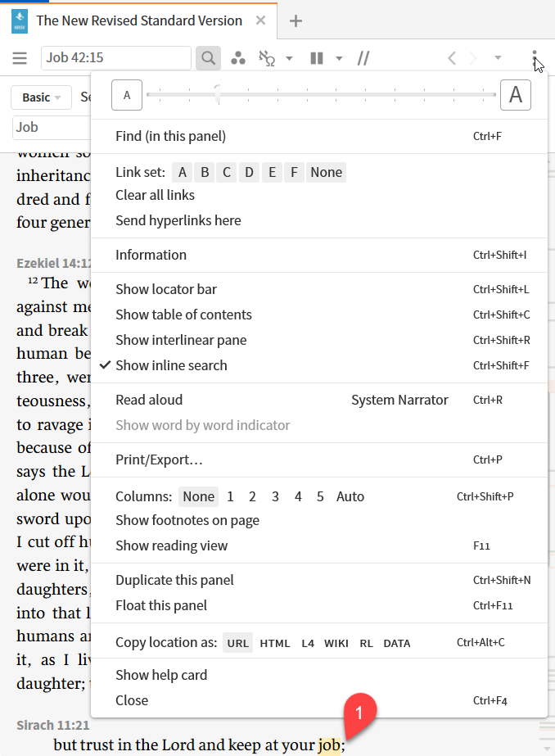Open the visual filters three-dots icon
The image size is (555, 756).
[x=238, y=58]
